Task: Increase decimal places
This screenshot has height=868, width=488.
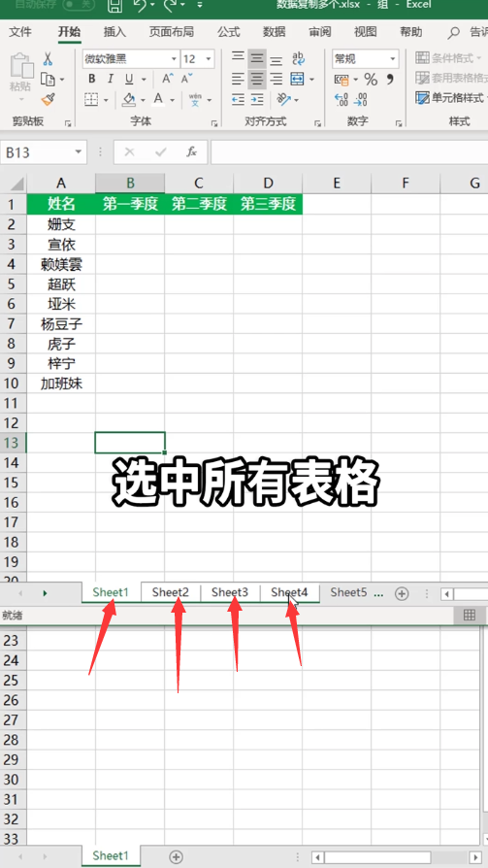Action: (x=342, y=100)
